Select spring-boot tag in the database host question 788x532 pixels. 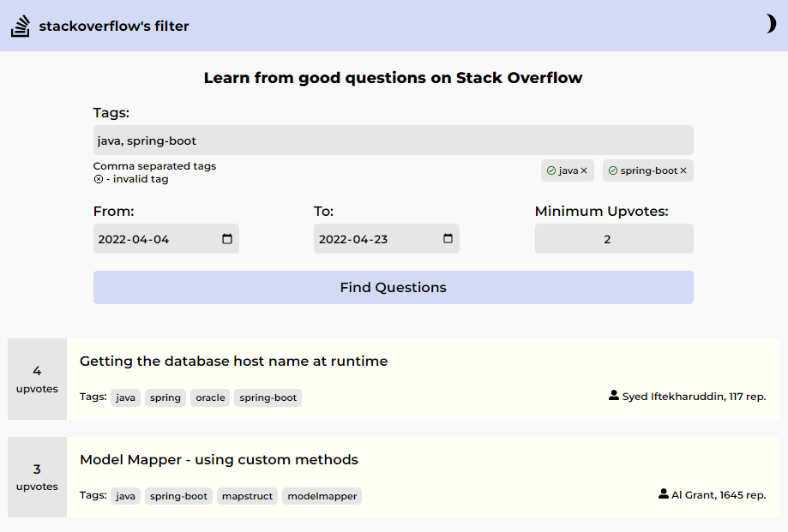(x=268, y=398)
